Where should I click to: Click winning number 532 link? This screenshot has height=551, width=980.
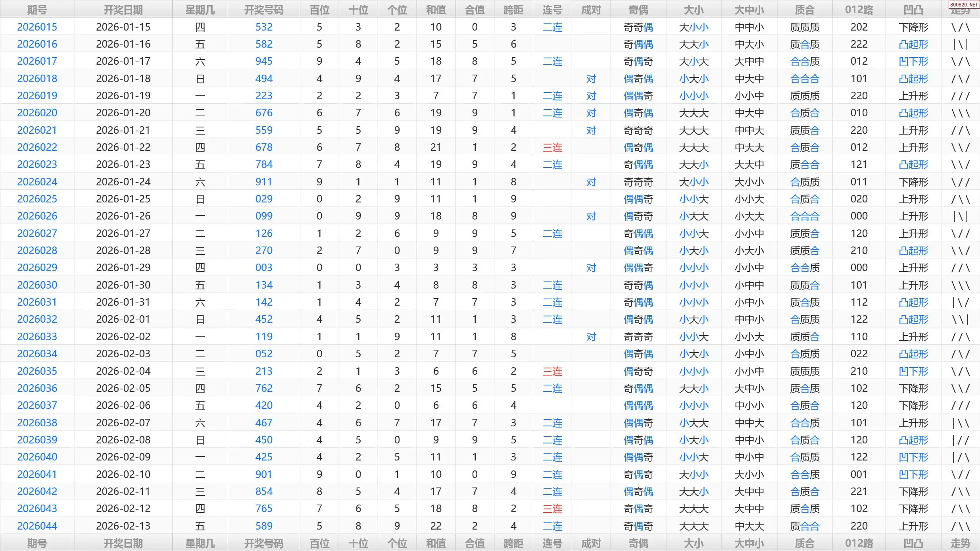[264, 27]
